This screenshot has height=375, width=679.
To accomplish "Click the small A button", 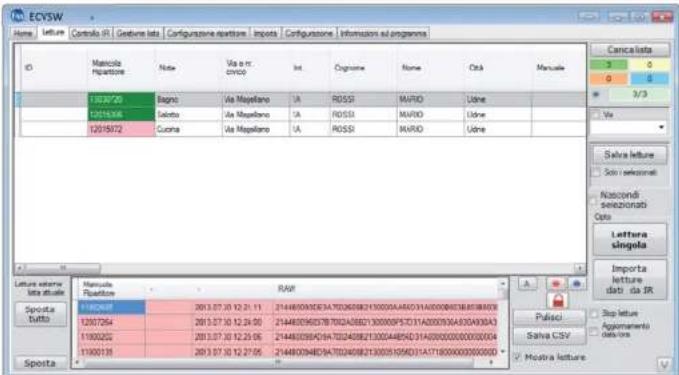I will click(527, 284).
